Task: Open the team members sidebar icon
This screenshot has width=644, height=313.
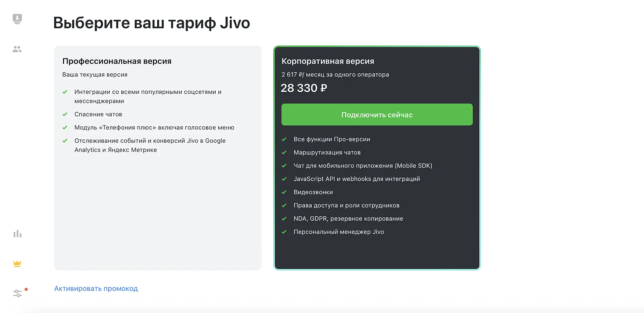Action: pos(17,49)
